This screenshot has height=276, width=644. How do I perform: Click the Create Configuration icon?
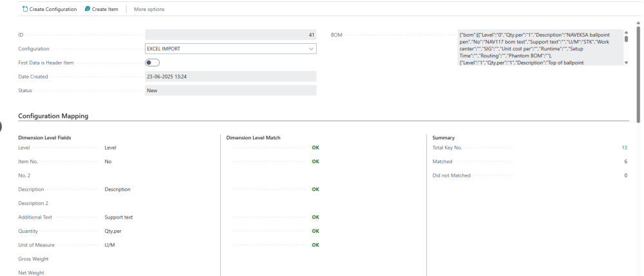point(24,9)
